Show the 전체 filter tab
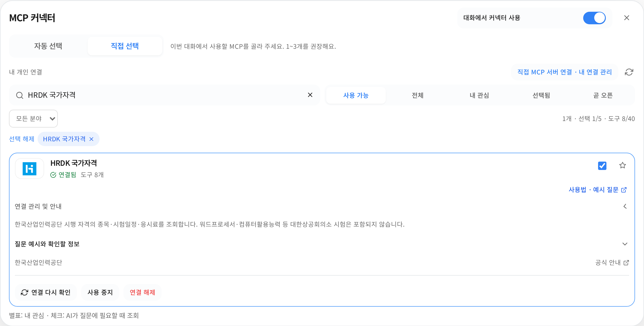This screenshot has width=644, height=326. pos(417,95)
